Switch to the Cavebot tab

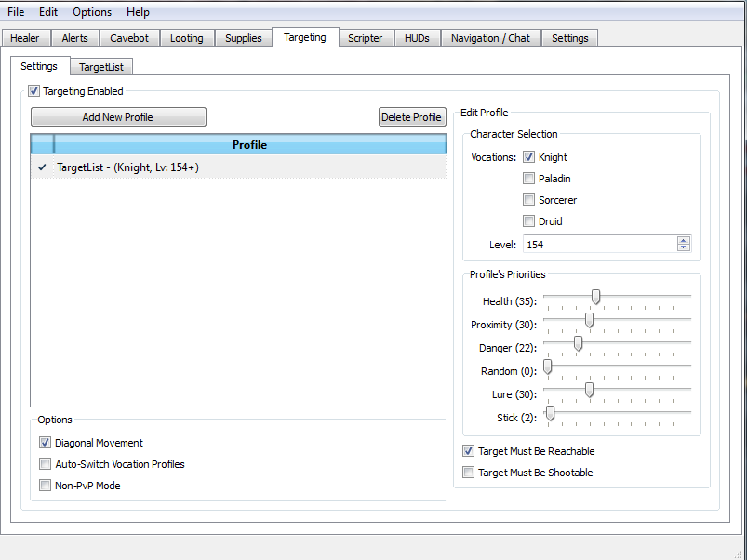click(x=129, y=38)
